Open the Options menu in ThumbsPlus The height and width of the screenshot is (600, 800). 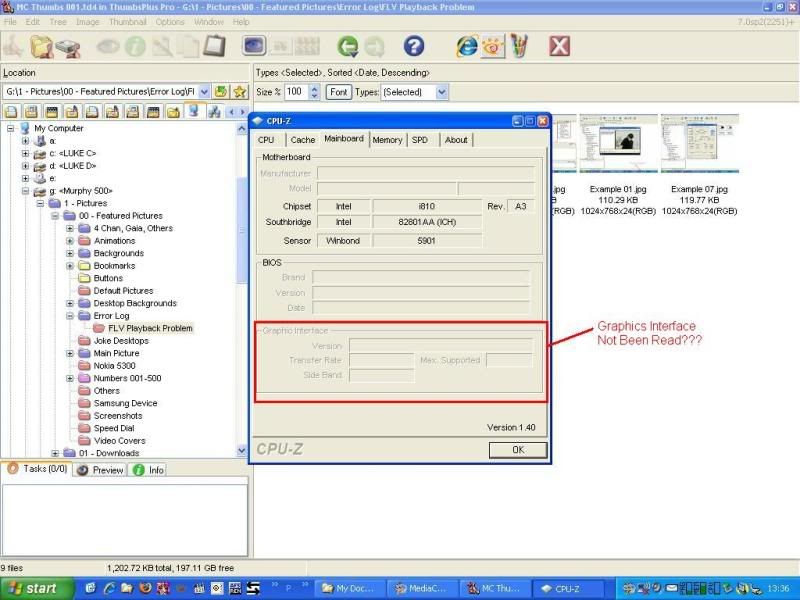(170, 22)
